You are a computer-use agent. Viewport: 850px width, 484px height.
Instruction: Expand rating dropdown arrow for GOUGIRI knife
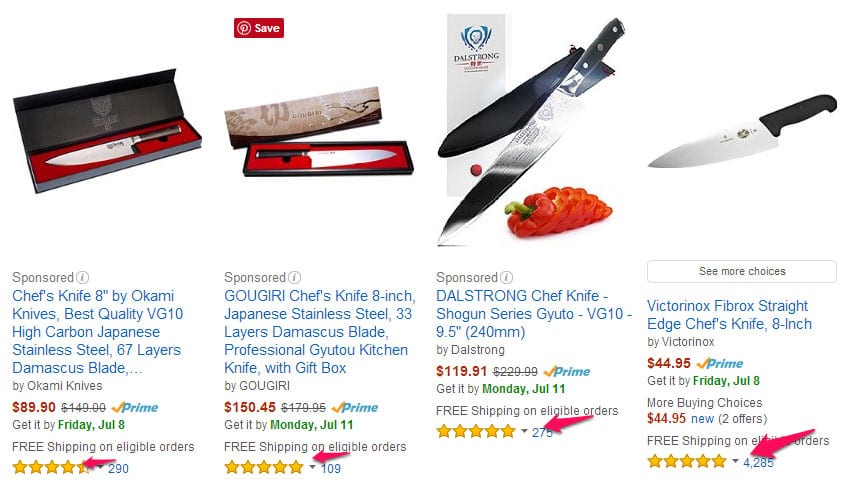[x=313, y=466]
